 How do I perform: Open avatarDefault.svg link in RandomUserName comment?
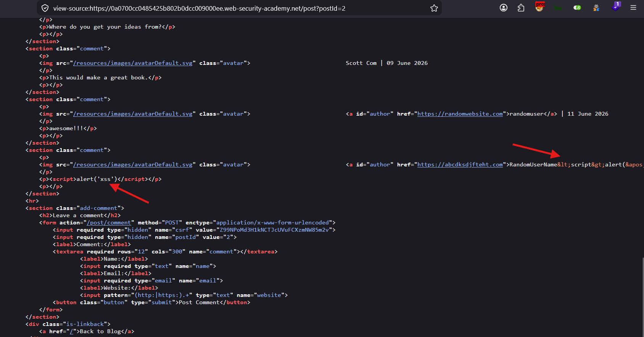[133, 164]
